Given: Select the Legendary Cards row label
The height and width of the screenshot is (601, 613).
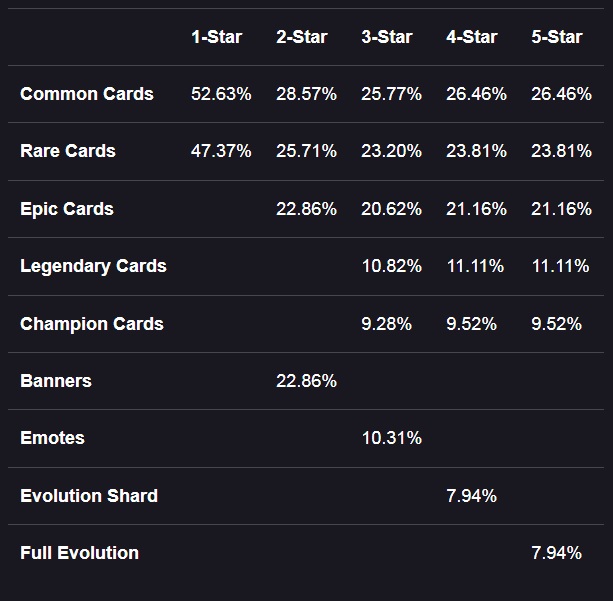Looking at the screenshot, I should click(93, 266).
